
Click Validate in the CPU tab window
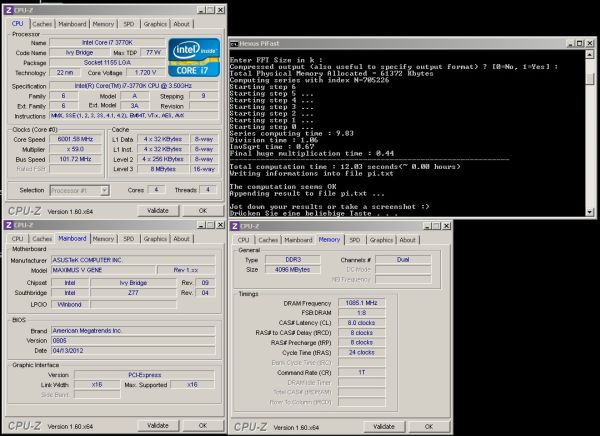pos(158,211)
